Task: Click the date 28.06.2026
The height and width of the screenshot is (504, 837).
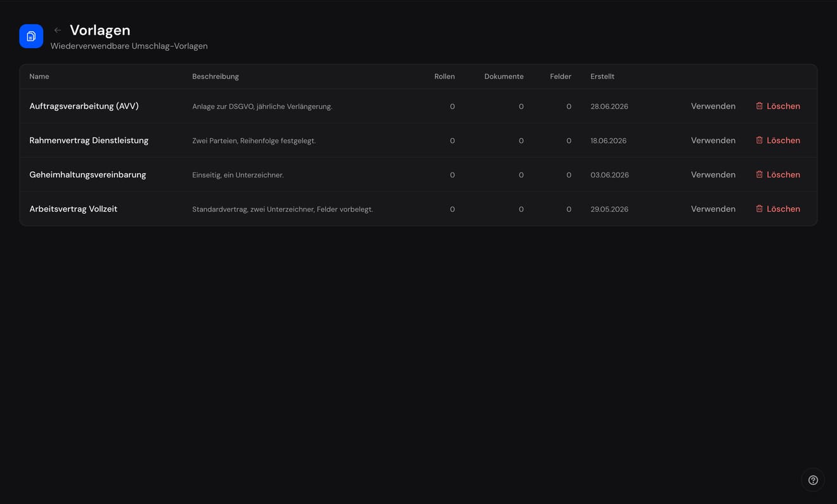Action: [609, 107]
